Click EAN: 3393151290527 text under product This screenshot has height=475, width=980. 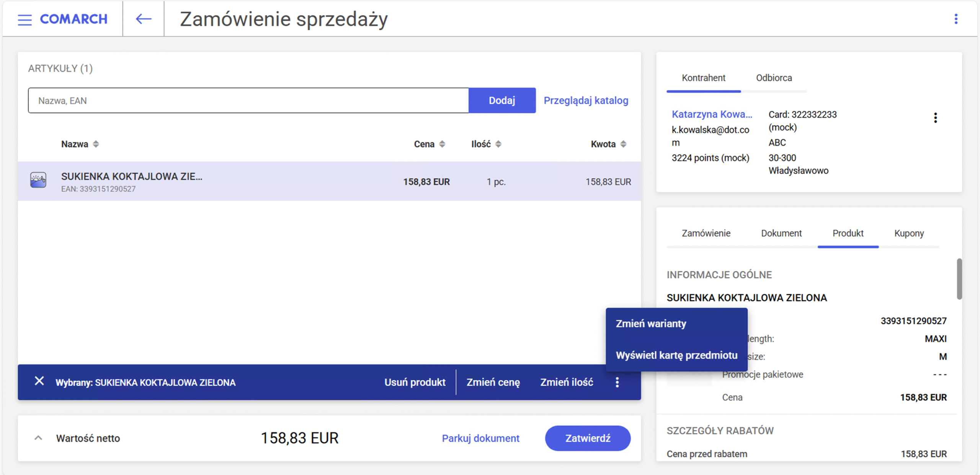point(98,189)
